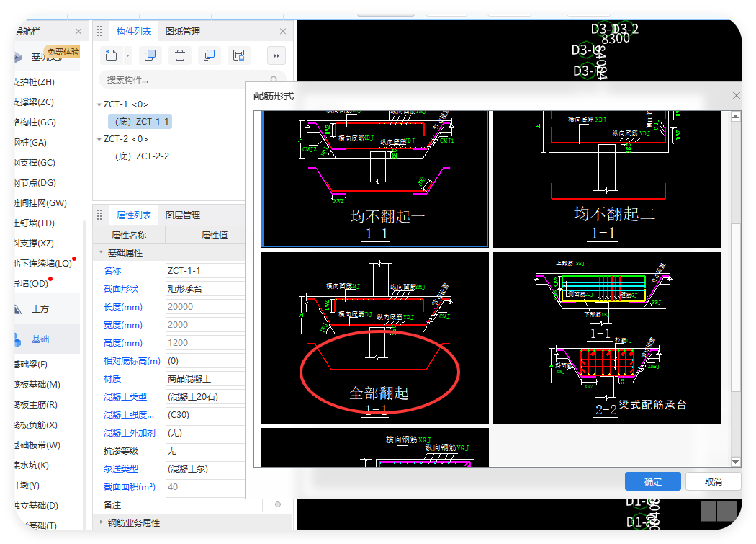Switch to 属性列表 tab

(x=133, y=215)
